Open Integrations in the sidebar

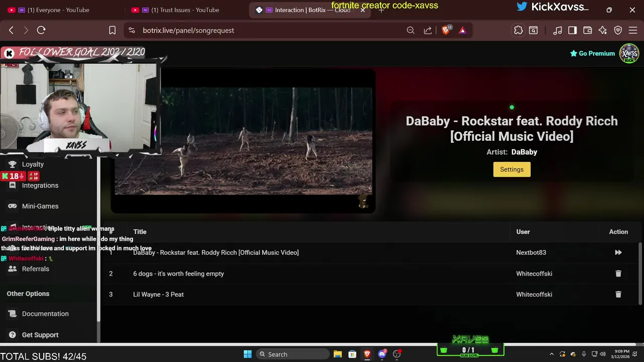pyautogui.click(x=40, y=186)
